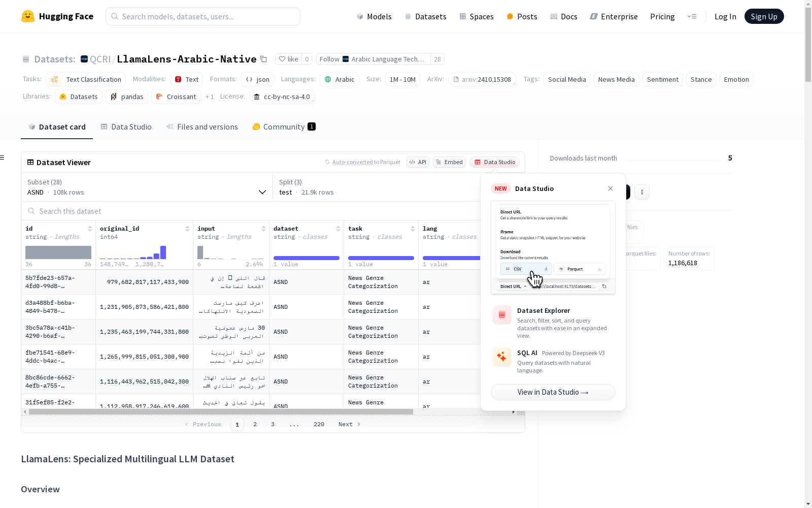
Task: Click the json format tag
Action: [257, 79]
